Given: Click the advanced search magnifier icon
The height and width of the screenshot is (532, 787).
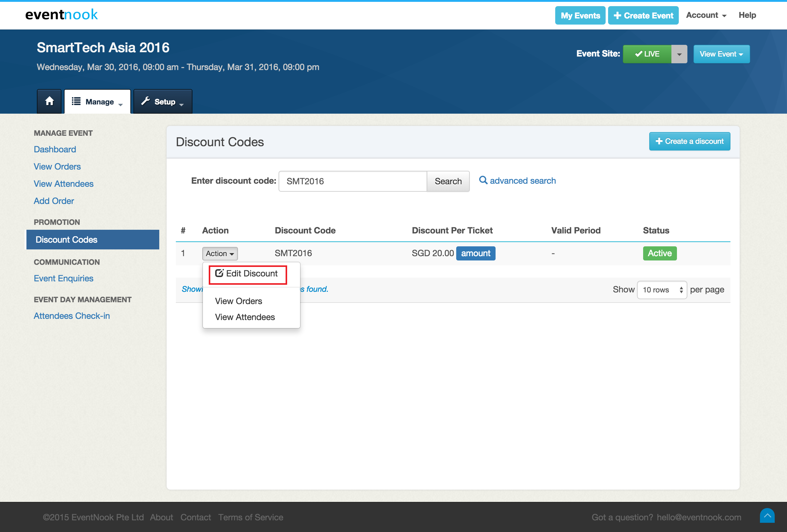Looking at the screenshot, I should (x=483, y=180).
